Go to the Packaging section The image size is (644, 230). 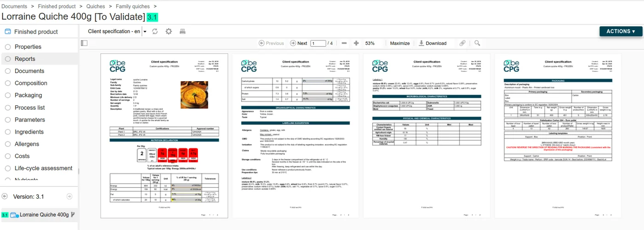click(x=28, y=95)
